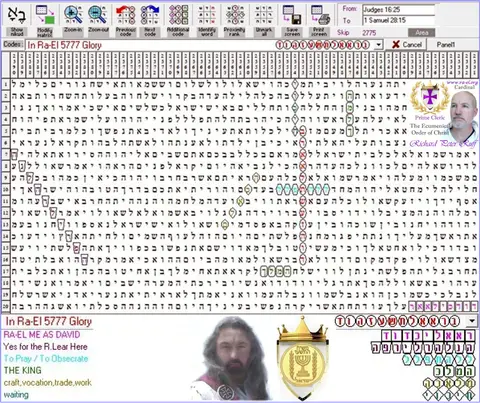Click the Proximity rank icon
Viewport: 480px width, 403px height.
(x=235, y=14)
